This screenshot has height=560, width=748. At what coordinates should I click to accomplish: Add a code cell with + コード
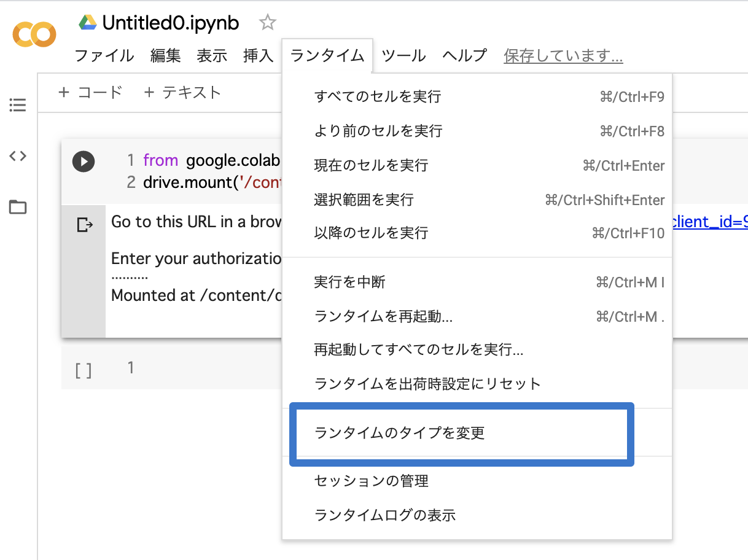point(90,92)
